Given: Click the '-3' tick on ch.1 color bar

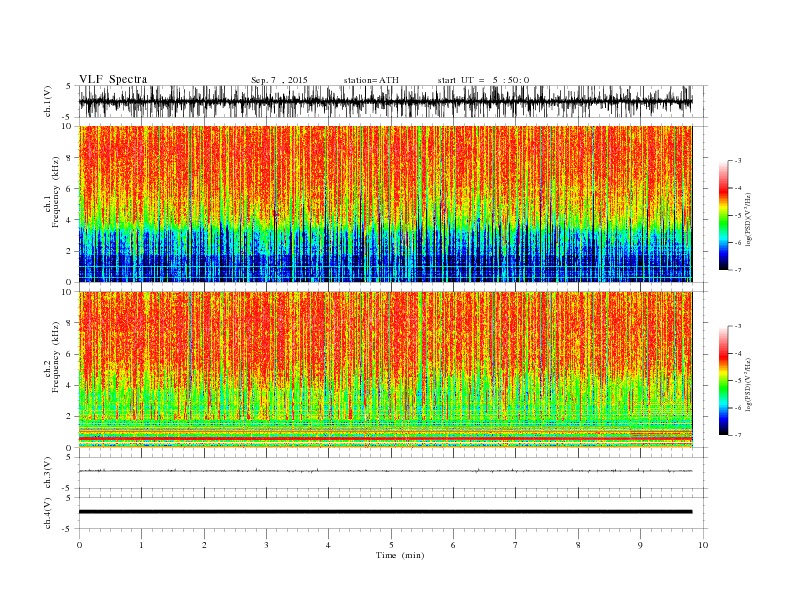Looking at the screenshot, I should 738,161.
